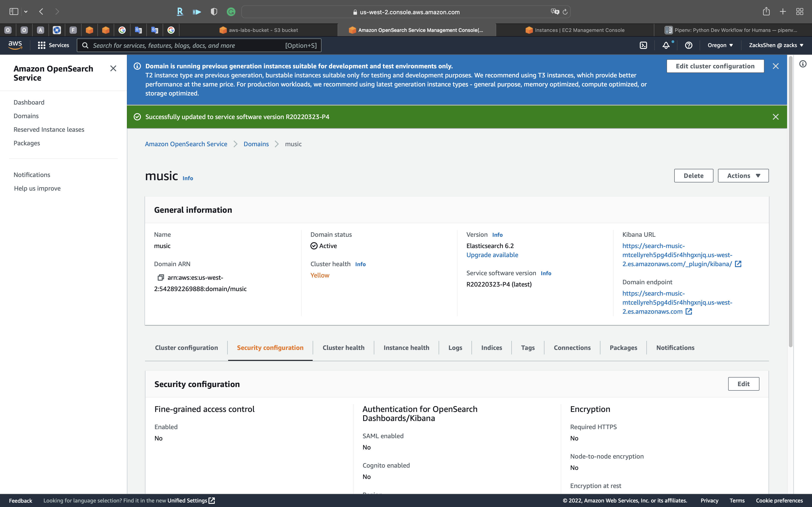Dismiss the green success update banner
The height and width of the screenshot is (507, 812).
coord(776,117)
